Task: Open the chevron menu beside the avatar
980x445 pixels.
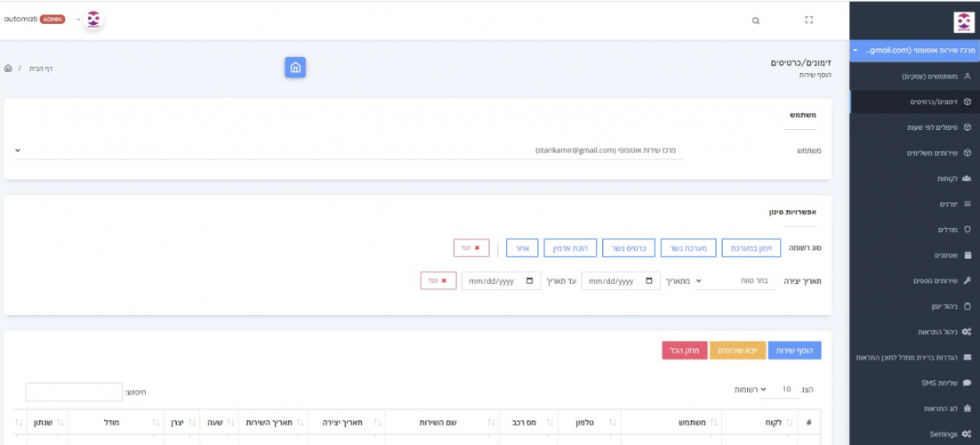Action: (78, 20)
